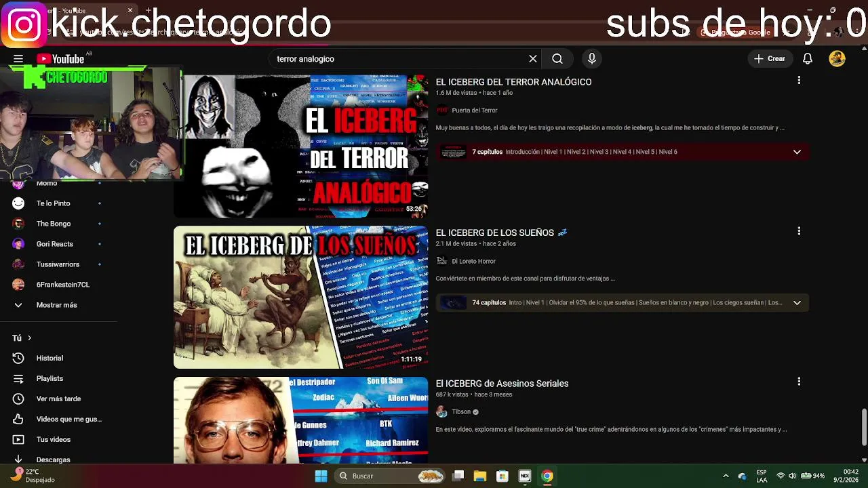Open video title EL ICEBERG DEL TERROR ANALÓGICO
868x488 pixels.
pyautogui.click(x=513, y=82)
